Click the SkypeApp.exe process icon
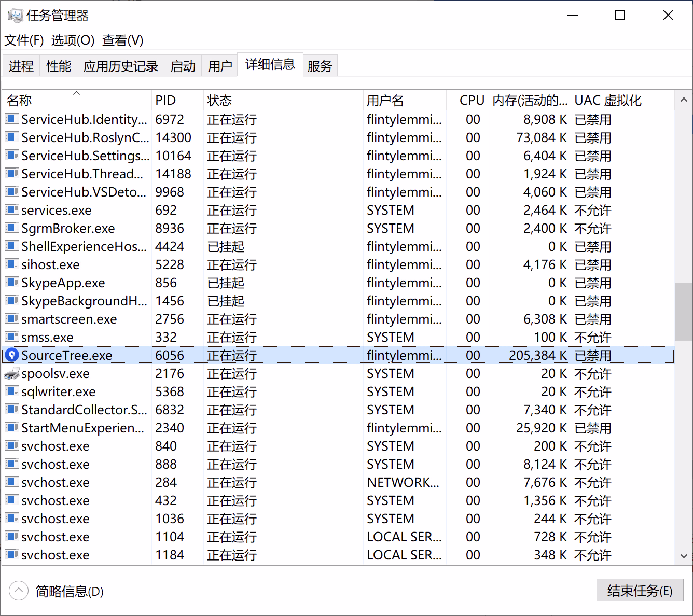The image size is (693, 616). tap(11, 283)
